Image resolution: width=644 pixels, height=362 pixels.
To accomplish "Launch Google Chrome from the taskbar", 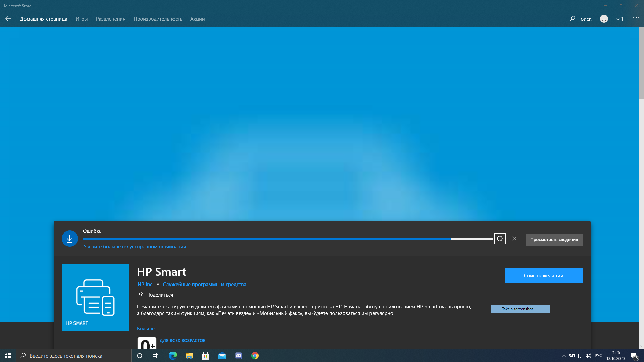I will tap(255, 356).
